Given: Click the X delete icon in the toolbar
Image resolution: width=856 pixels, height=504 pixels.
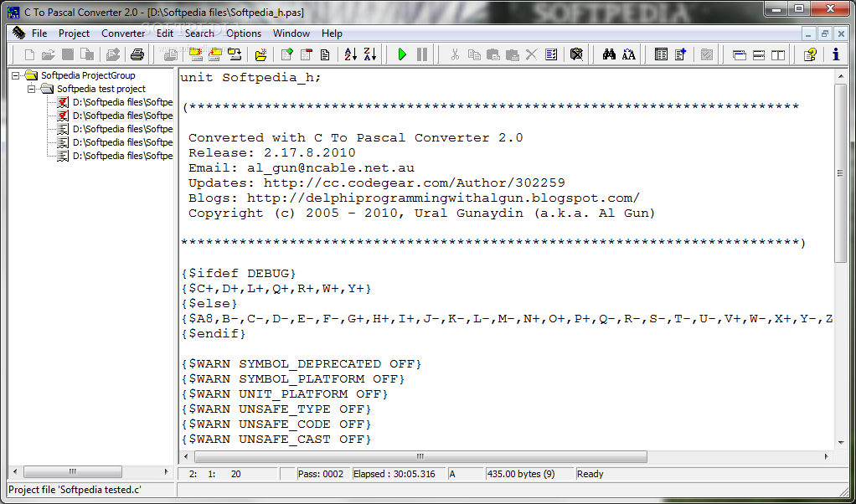Looking at the screenshot, I should pyautogui.click(x=531, y=54).
